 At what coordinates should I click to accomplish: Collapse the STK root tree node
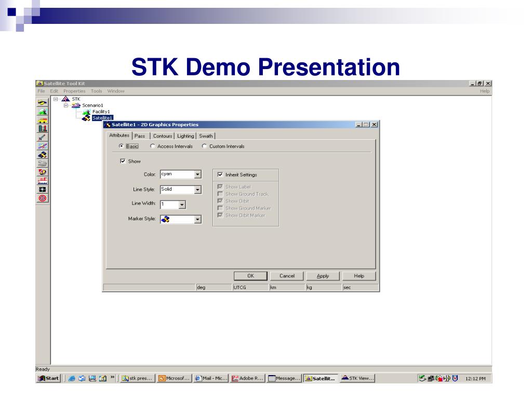(56, 99)
